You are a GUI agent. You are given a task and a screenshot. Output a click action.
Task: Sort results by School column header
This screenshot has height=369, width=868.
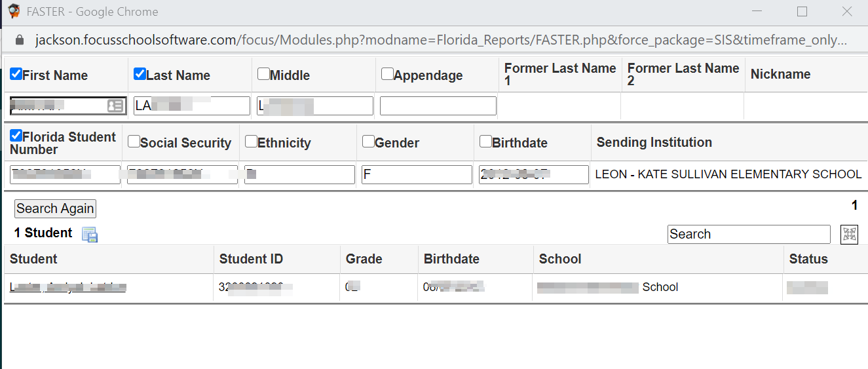point(560,259)
